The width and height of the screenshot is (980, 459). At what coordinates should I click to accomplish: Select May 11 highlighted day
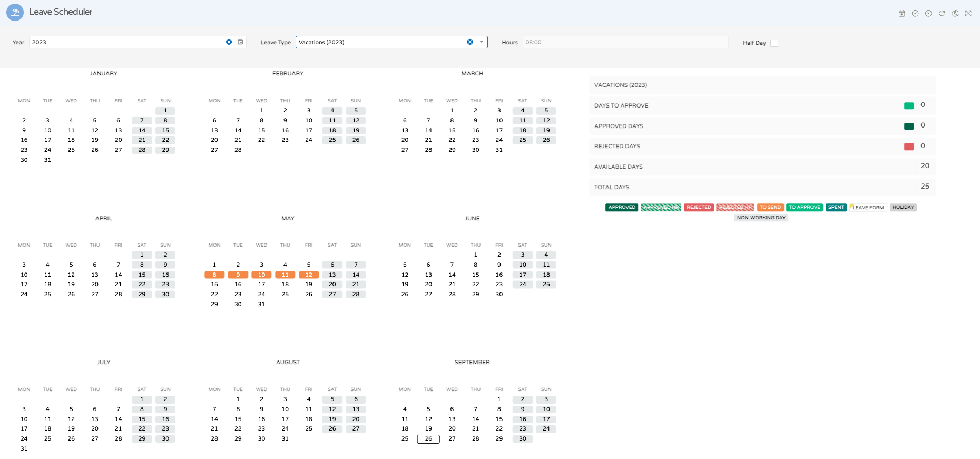(285, 275)
